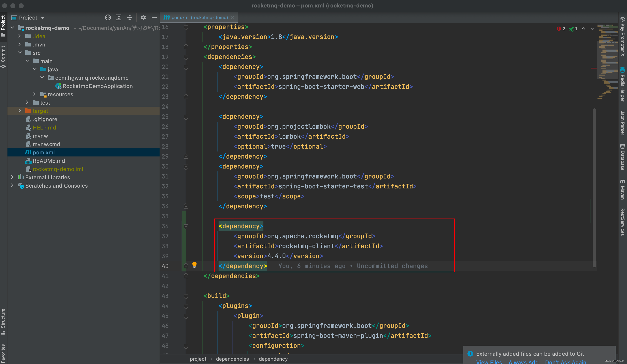Click the yellow lightbulb intention icon
Image resolution: width=627 pixels, height=364 pixels.
point(195,265)
